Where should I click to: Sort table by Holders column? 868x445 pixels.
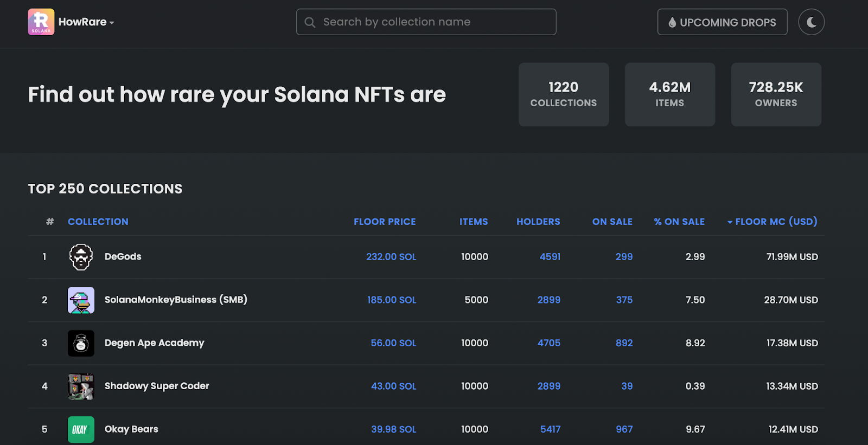(x=538, y=222)
